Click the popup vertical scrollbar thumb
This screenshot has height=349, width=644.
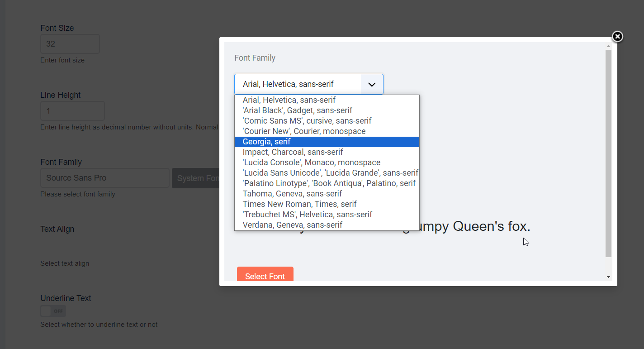(608, 154)
